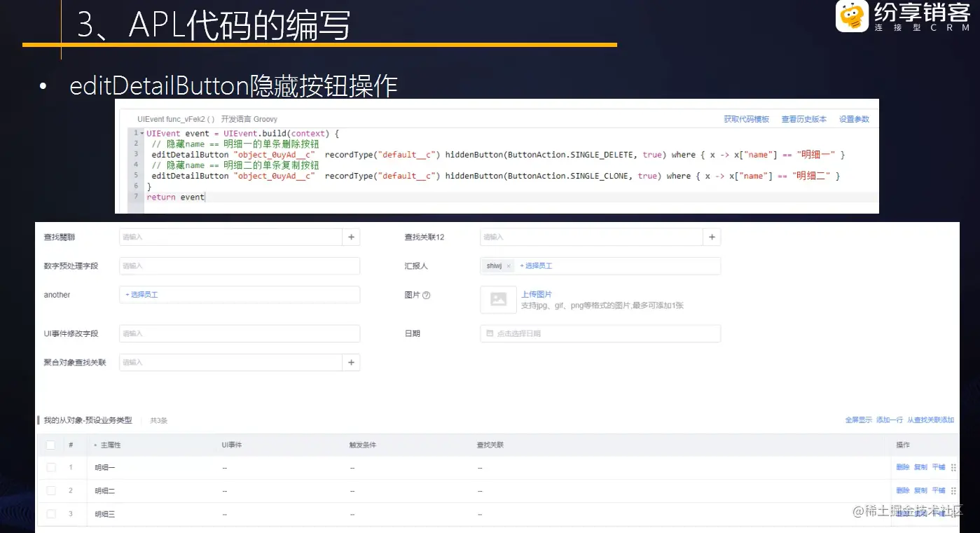Image resolution: width=980 pixels, height=533 pixels.
Task: Click the 操作 column header
Action: tap(903, 445)
